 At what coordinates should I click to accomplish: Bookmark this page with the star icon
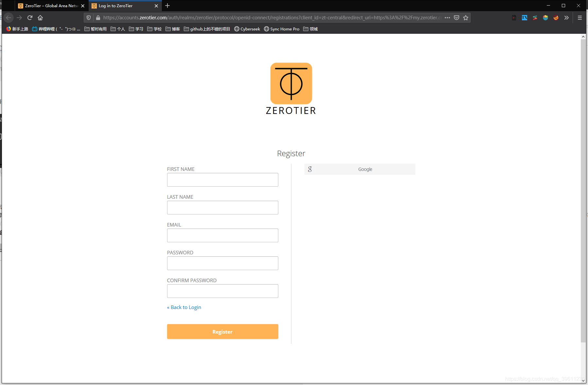coord(466,18)
